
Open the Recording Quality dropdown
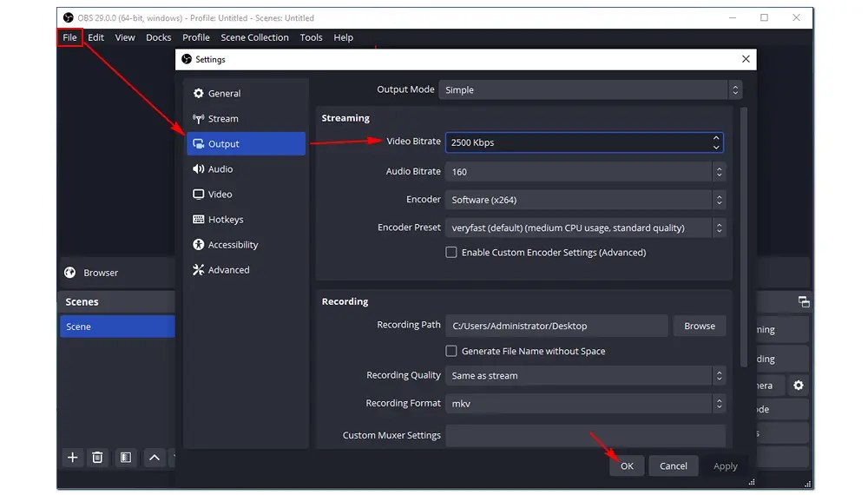[x=585, y=375]
